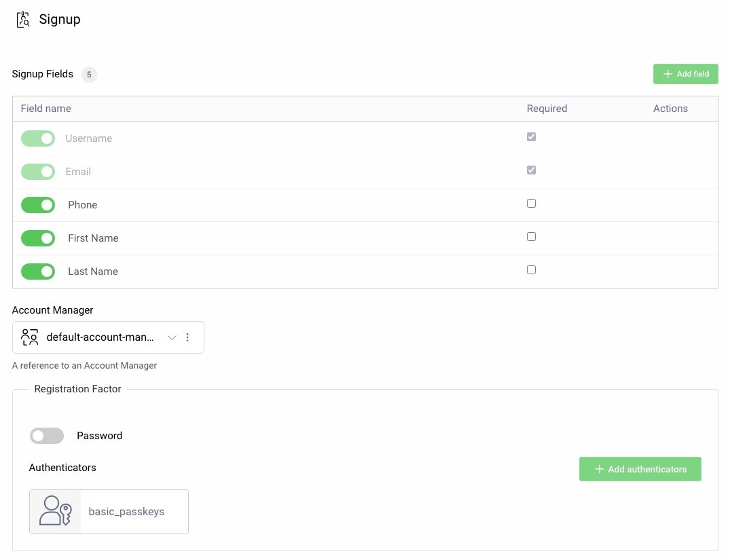
Task: Click the Add field button
Action: (685, 74)
